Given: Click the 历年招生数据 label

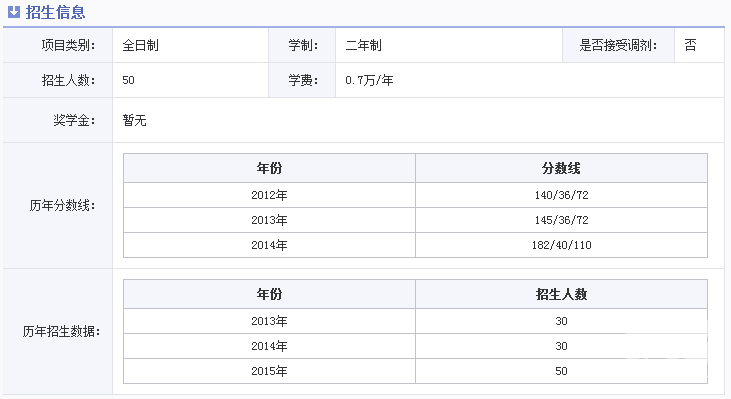Looking at the screenshot, I should coord(61,331).
